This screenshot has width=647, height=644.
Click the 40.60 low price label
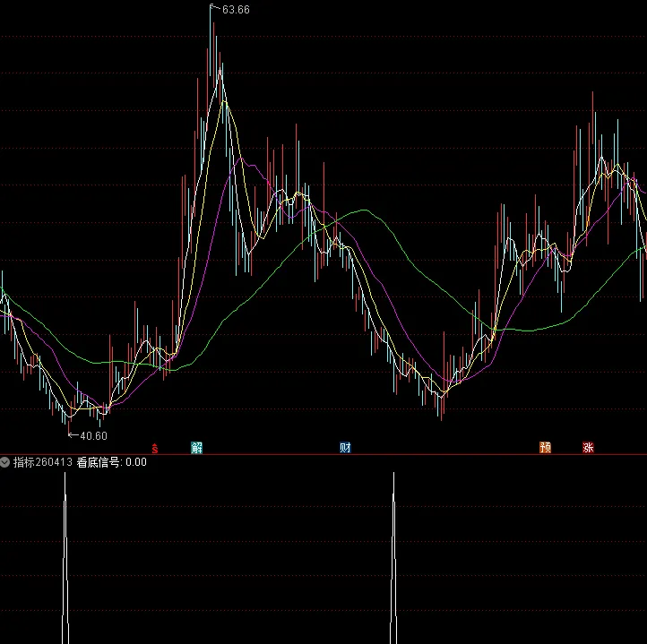93,435
